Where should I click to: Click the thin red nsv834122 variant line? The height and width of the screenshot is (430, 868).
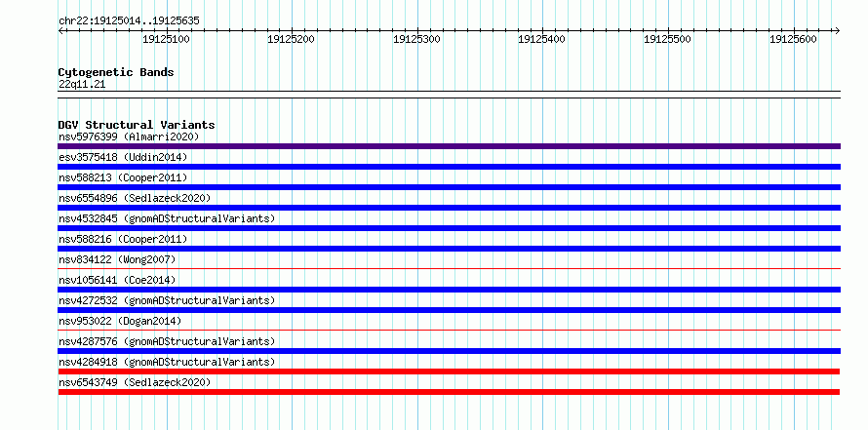coord(449,269)
